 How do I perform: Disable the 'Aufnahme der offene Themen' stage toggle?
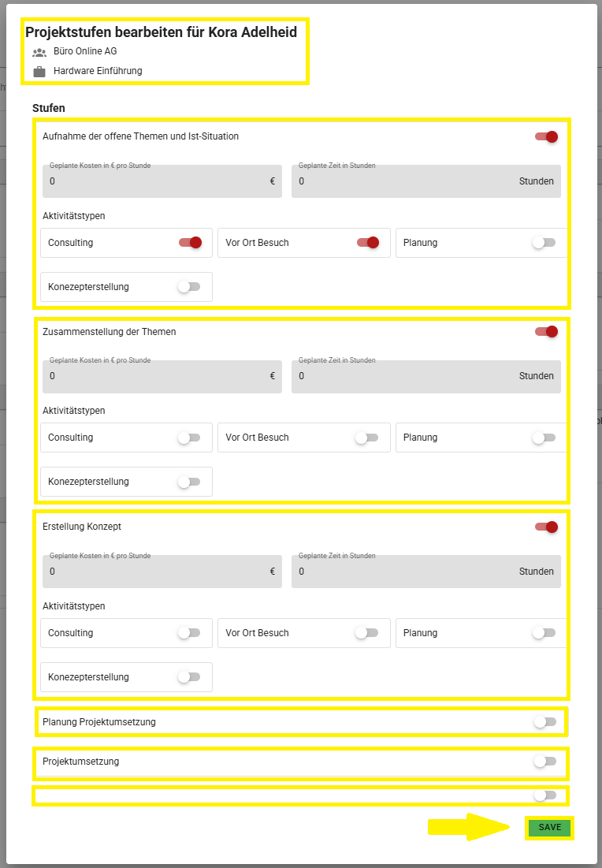546,136
